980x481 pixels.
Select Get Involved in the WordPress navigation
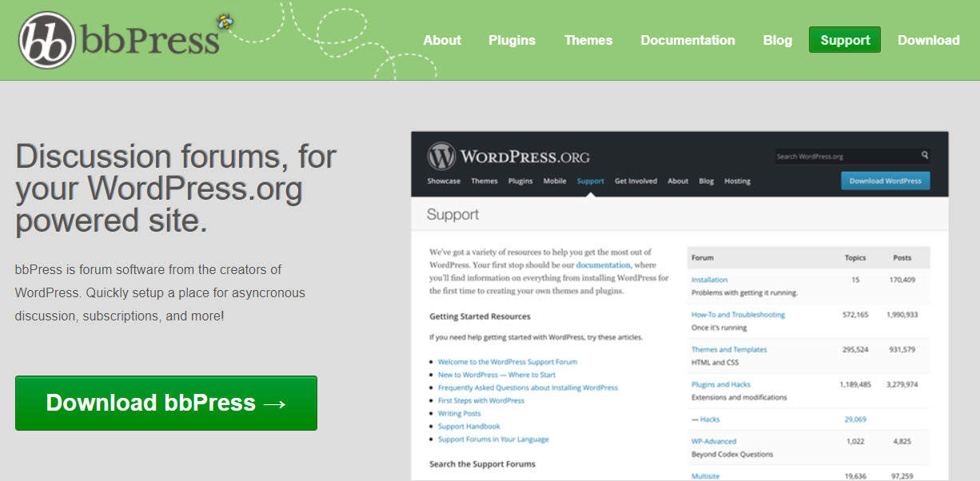pos(635,181)
